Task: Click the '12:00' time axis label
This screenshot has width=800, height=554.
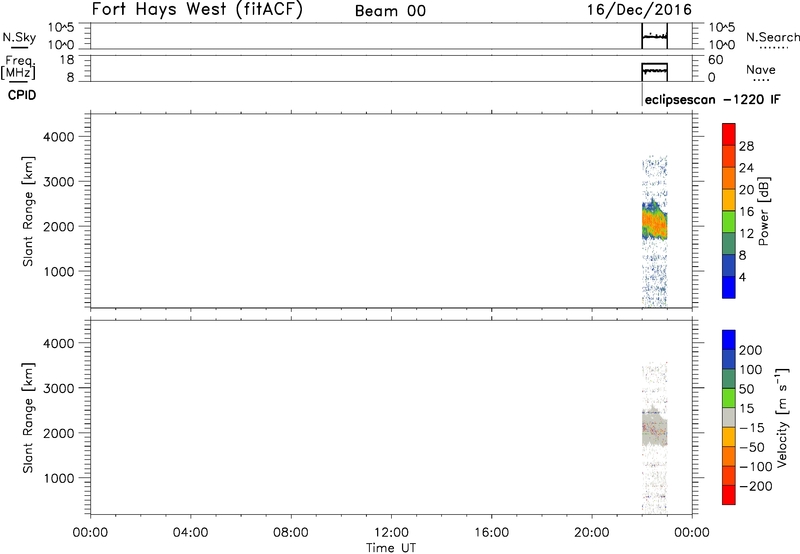Action: click(x=391, y=532)
